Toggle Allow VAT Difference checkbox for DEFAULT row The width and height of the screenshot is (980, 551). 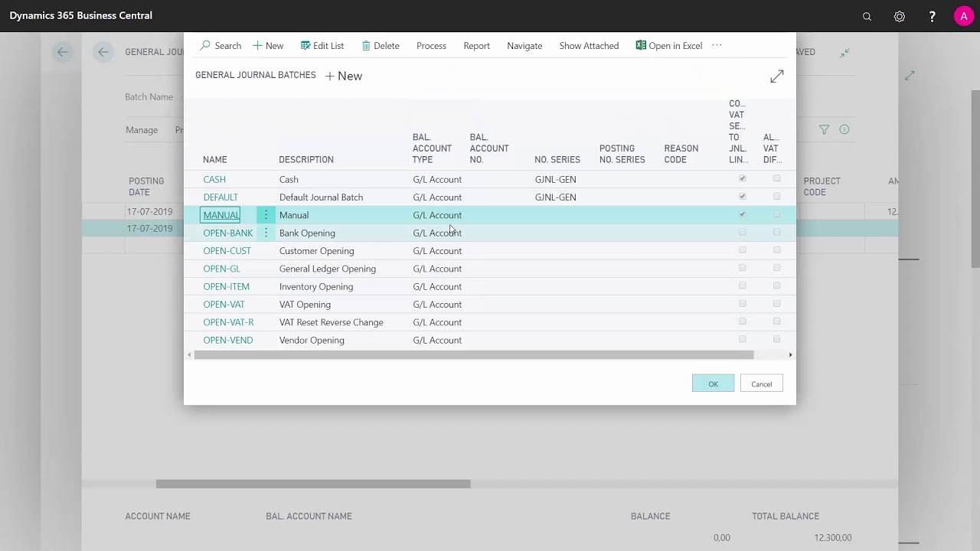point(776,197)
